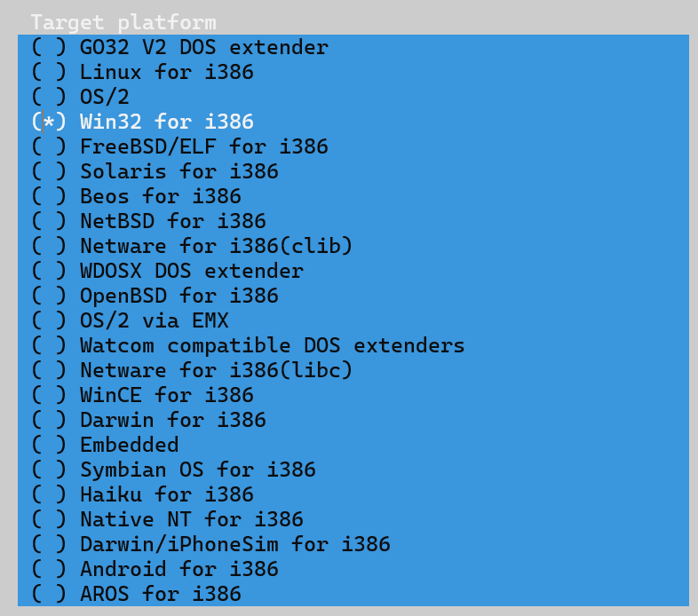This screenshot has height=616, width=698.
Task: Pick the Embedded target platform
Action: (105, 445)
